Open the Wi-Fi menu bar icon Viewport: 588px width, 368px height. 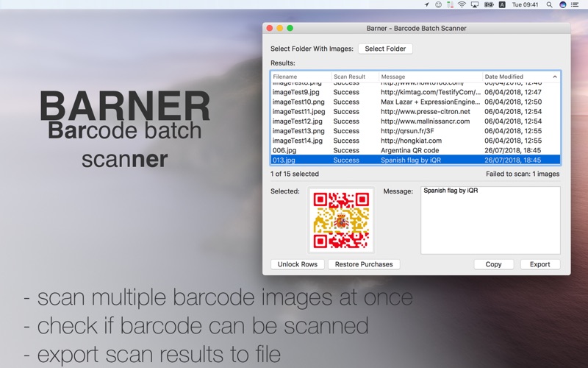pyautogui.click(x=462, y=4)
